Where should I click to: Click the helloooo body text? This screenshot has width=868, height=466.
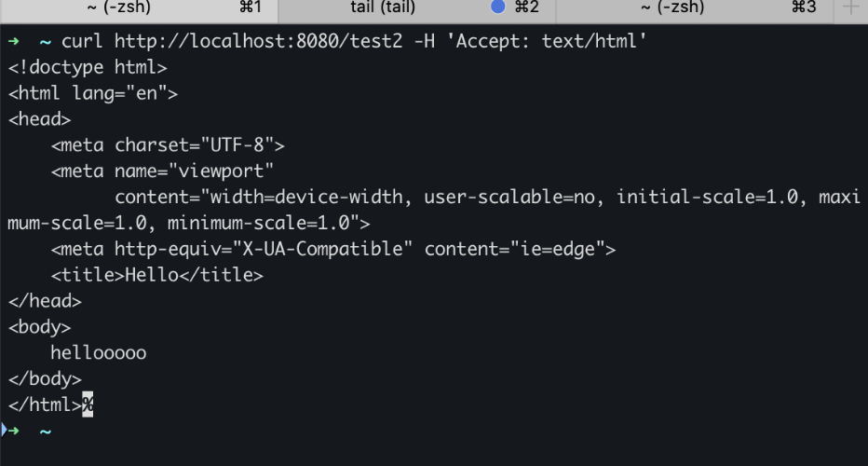point(99,353)
